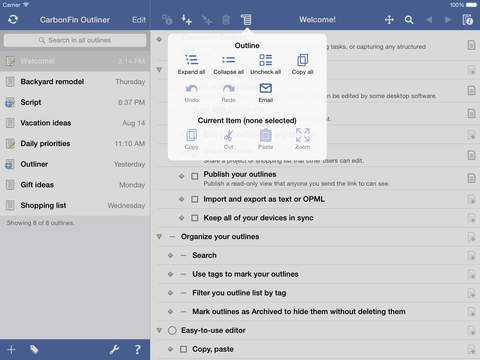
Task: Check the Publish your outlines checkbox
Action: [x=195, y=176]
